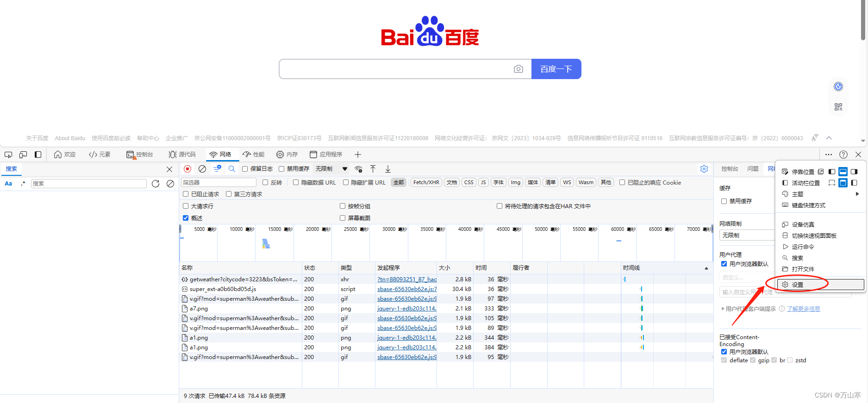Collapse the Baidu footer with the up chevron
The height and width of the screenshot is (403, 868).
click(829, 138)
